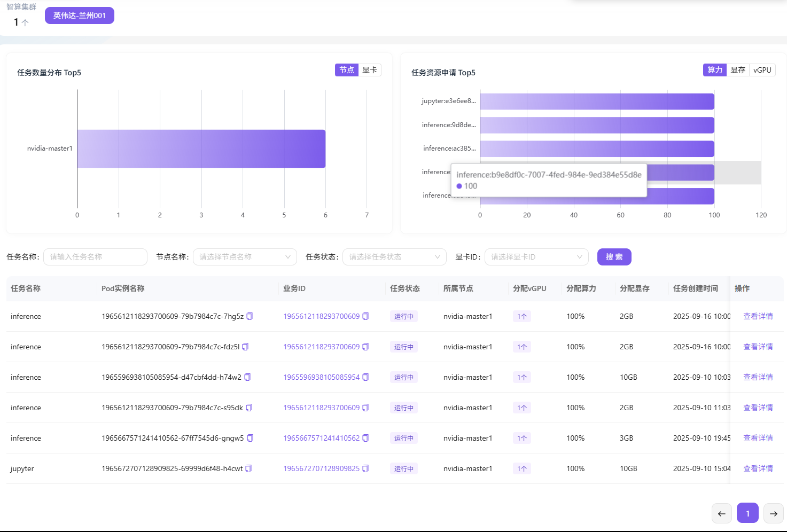The width and height of the screenshot is (787, 532).
Task: Switch resource chart to 显存 view
Action: pos(737,70)
